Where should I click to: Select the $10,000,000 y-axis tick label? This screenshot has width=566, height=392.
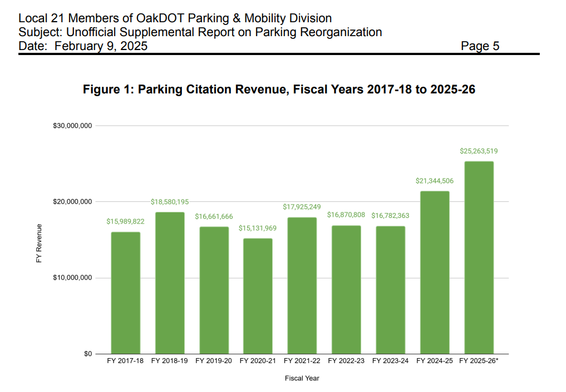pyautogui.click(x=72, y=278)
